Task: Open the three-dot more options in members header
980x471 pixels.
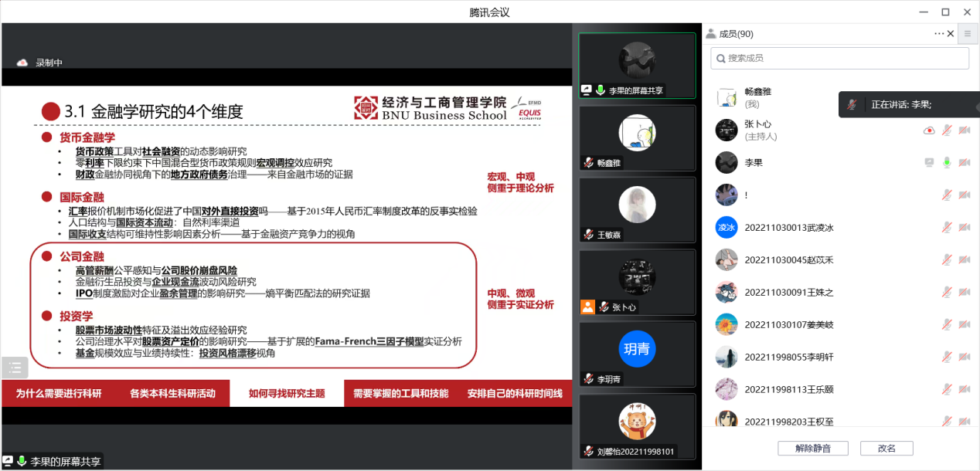Action: tap(939, 33)
